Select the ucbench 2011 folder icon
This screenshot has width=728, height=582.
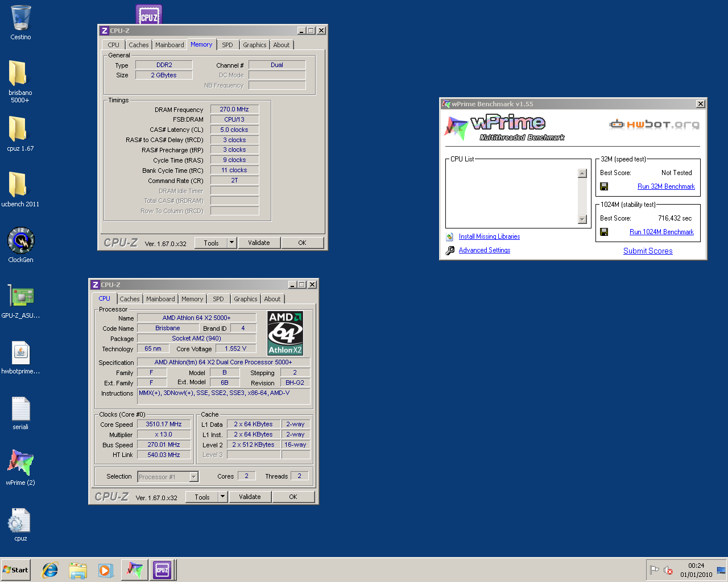point(18,185)
